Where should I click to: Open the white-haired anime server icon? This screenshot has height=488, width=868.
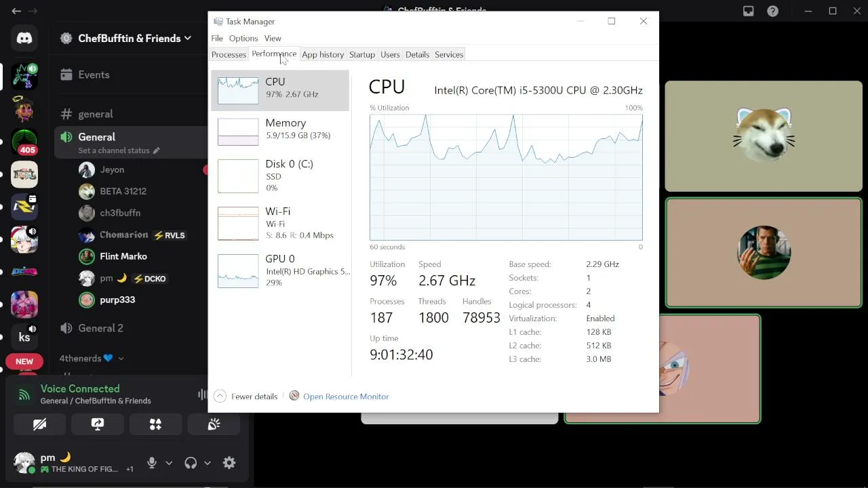[x=24, y=239]
